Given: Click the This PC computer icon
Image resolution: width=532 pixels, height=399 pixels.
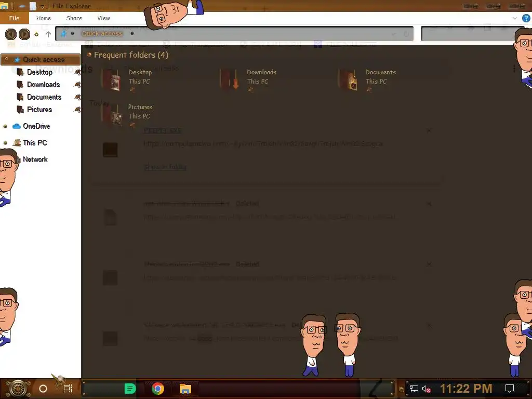Looking at the screenshot, I should (17, 143).
